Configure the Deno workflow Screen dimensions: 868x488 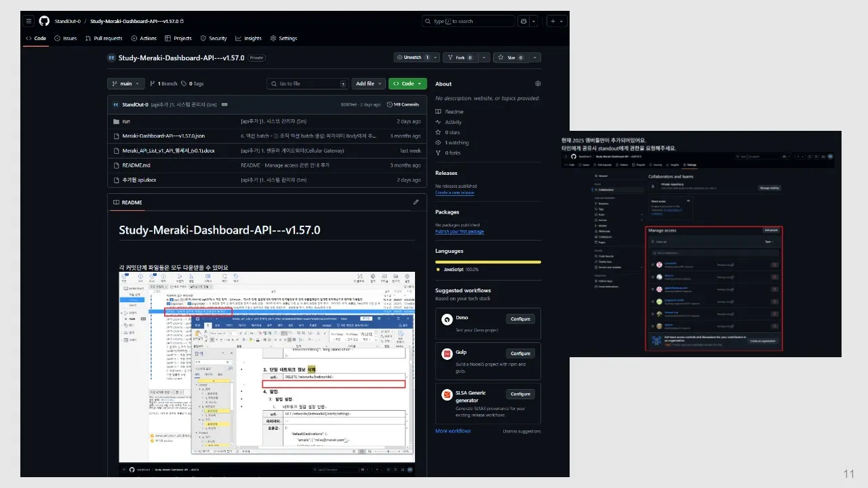pyautogui.click(x=520, y=319)
